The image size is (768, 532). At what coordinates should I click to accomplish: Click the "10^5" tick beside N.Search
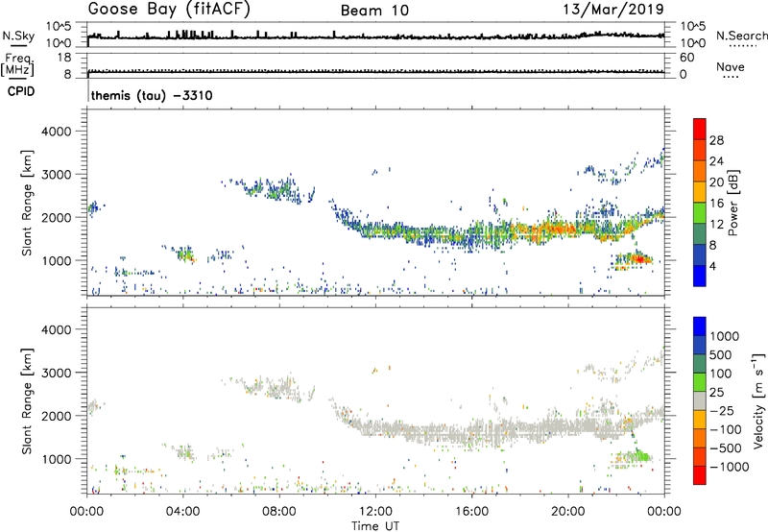tap(693, 26)
